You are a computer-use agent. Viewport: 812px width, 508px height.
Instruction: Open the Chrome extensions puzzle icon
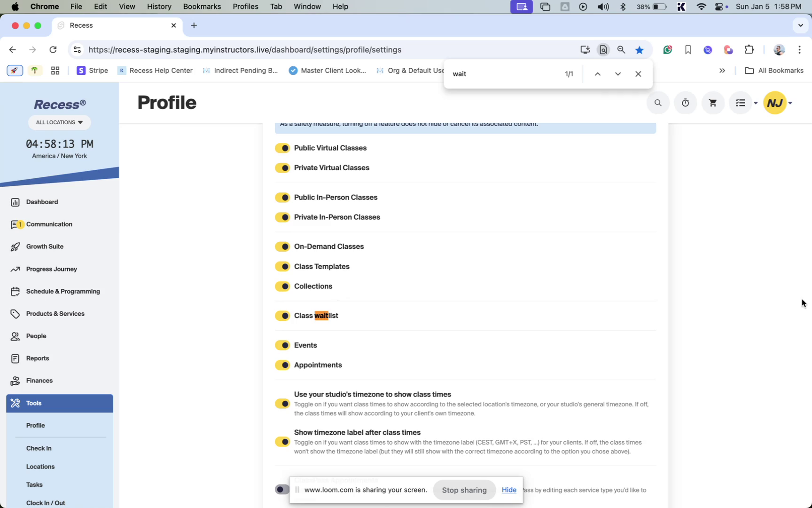tap(749, 50)
